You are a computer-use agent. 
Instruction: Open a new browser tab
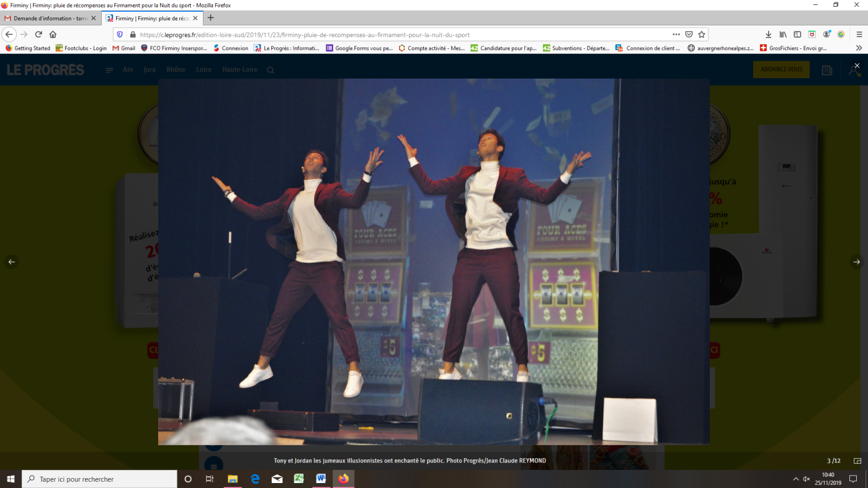[x=210, y=18]
